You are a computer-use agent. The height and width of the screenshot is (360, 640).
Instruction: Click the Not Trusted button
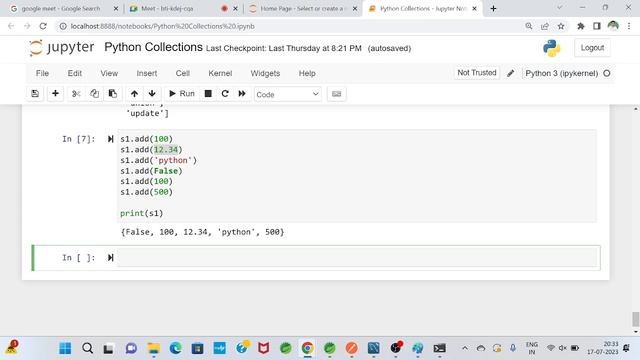click(477, 73)
